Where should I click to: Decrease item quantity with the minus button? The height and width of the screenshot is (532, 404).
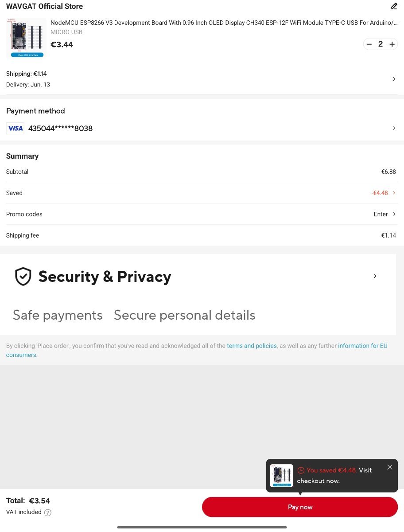pyautogui.click(x=369, y=44)
